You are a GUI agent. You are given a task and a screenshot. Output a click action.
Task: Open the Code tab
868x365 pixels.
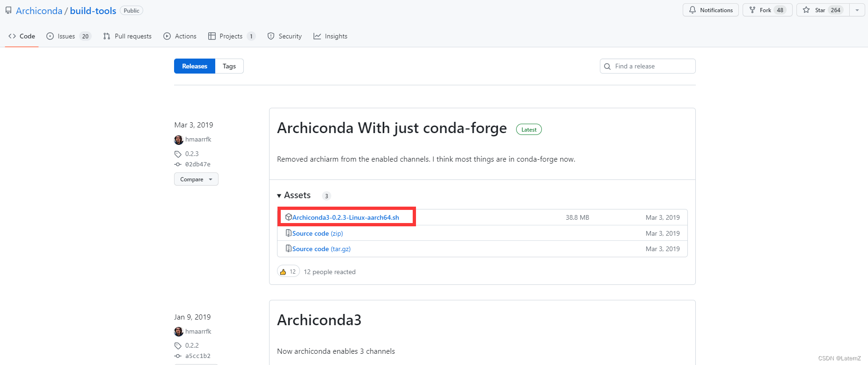(x=22, y=36)
